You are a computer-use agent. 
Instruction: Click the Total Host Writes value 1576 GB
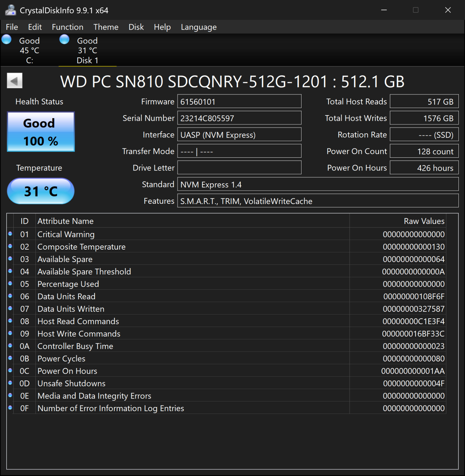coord(424,118)
